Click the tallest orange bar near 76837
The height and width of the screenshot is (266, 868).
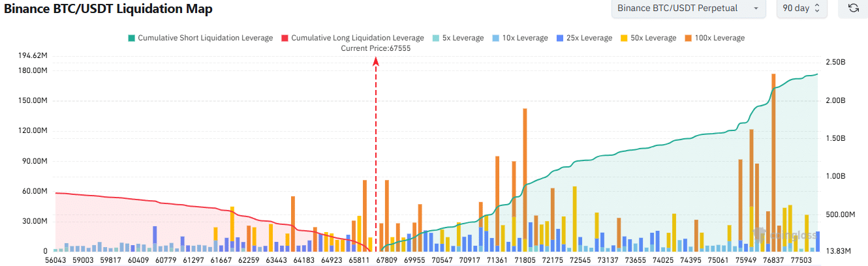pos(773,163)
